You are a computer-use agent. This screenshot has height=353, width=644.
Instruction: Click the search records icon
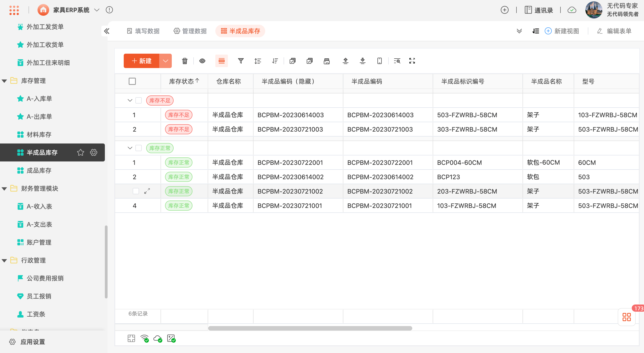click(397, 61)
